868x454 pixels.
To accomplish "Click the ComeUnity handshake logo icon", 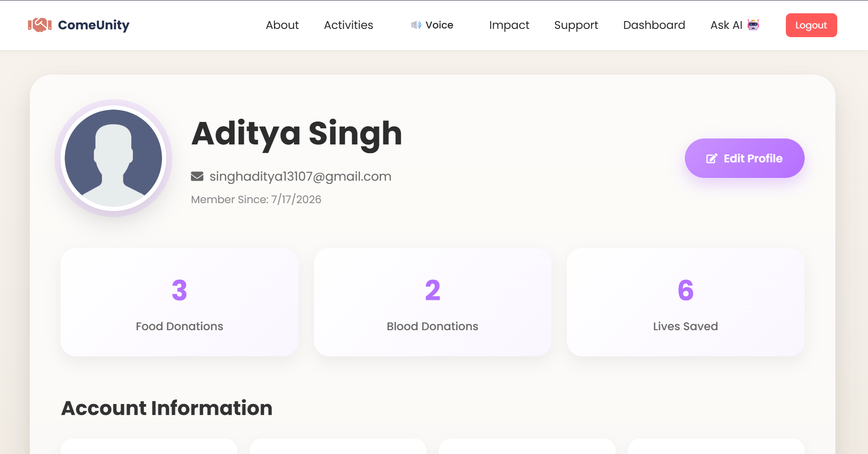I will coord(39,25).
